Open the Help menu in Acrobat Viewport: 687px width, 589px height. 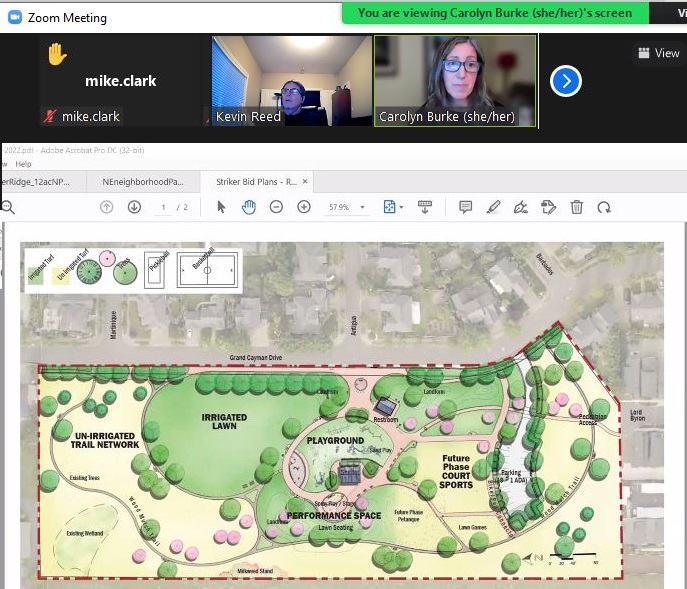(x=23, y=164)
